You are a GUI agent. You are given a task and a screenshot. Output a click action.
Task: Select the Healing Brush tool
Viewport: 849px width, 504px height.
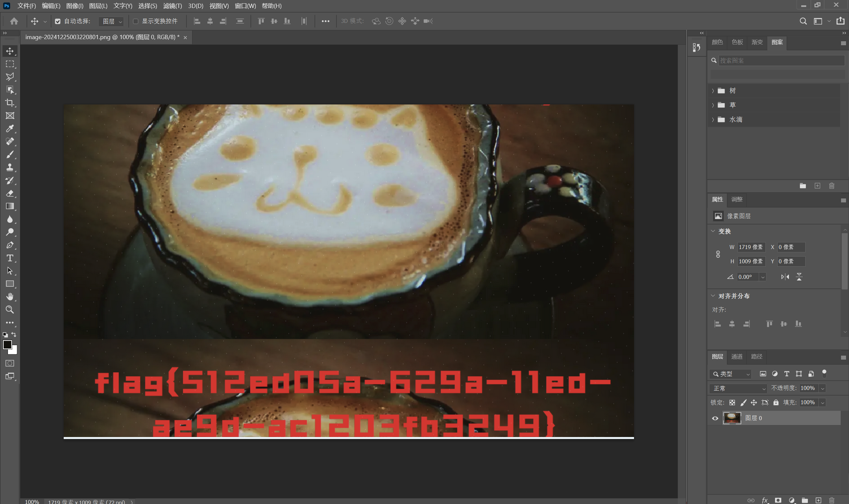click(10, 142)
